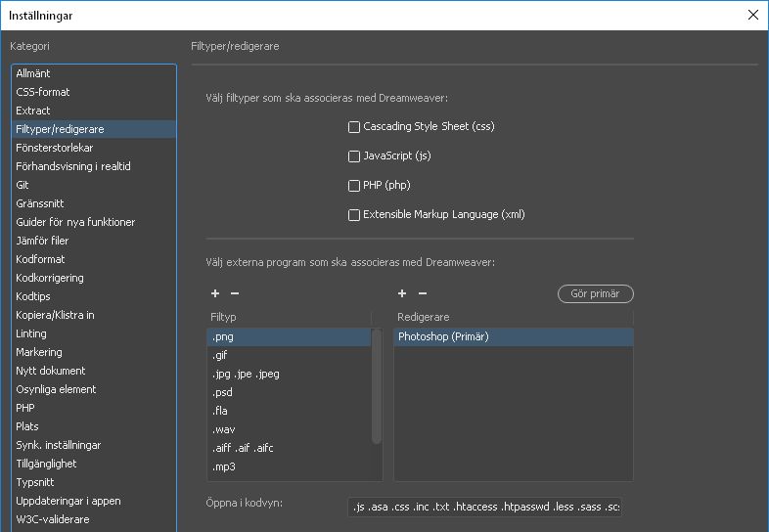Open the Allmänt category
The width and height of the screenshot is (769, 532).
(x=33, y=73)
